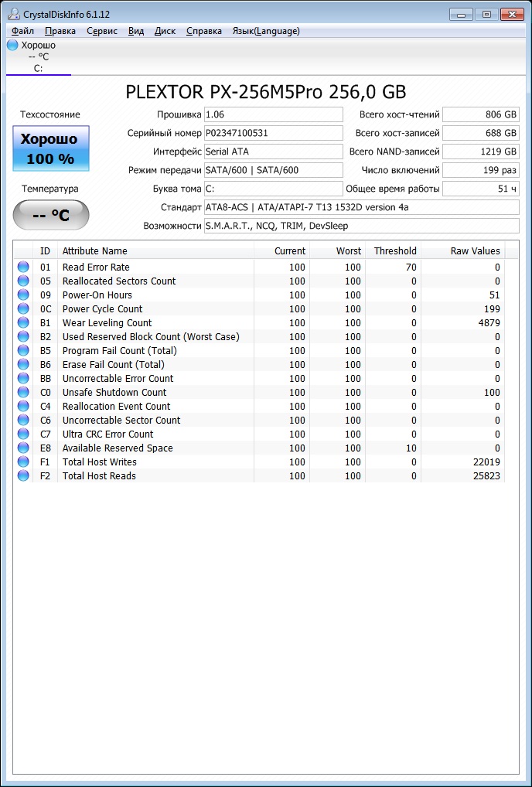This screenshot has width=532, height=787.
Task: Select the Wear Leveling Count attribute name
Action: pyautogui.click(x=107, y=322)
